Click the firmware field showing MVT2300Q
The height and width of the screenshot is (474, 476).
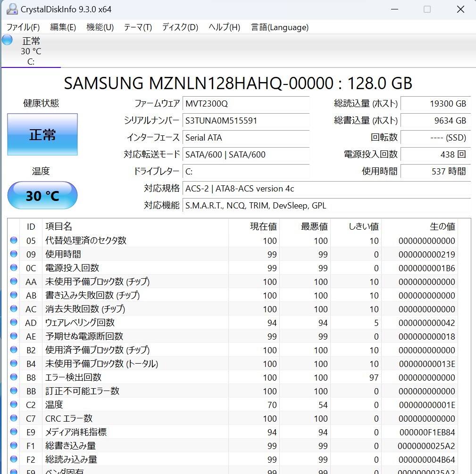pos(245,104)
